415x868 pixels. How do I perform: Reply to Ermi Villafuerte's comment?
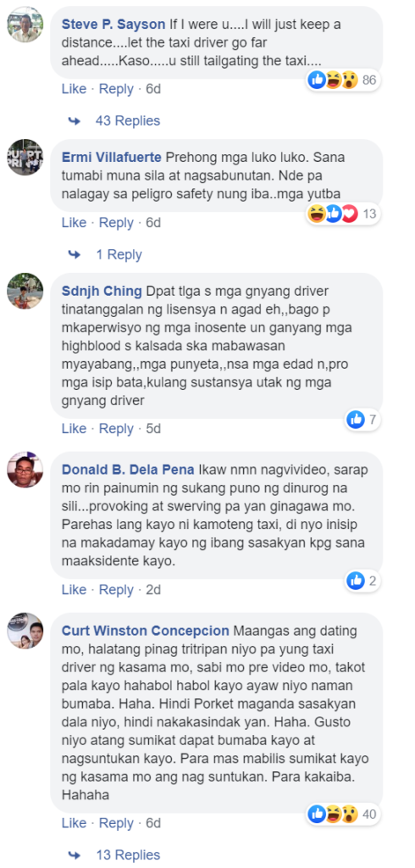(116, 223)
